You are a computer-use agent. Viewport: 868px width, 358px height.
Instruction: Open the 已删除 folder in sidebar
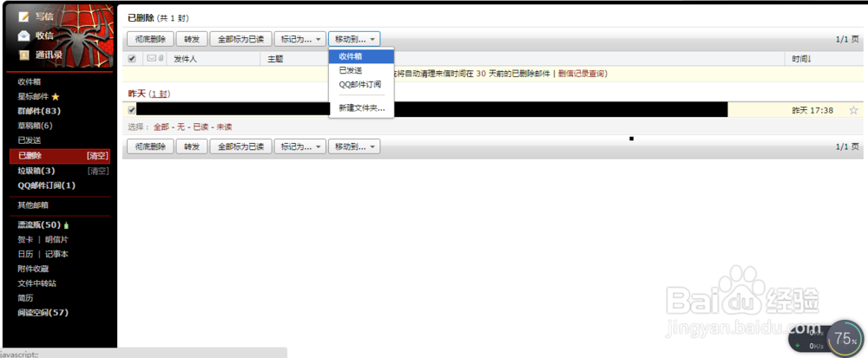tap(30, 156)
